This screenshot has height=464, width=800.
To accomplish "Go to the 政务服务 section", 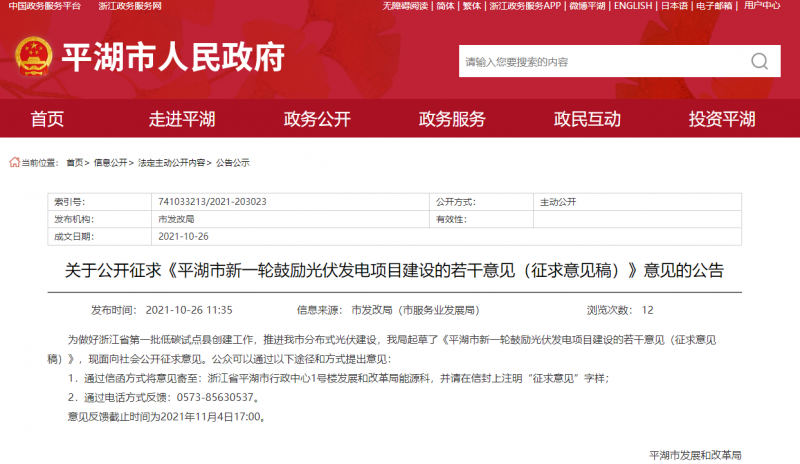I will pyautogui.click(x=452, y=120).
